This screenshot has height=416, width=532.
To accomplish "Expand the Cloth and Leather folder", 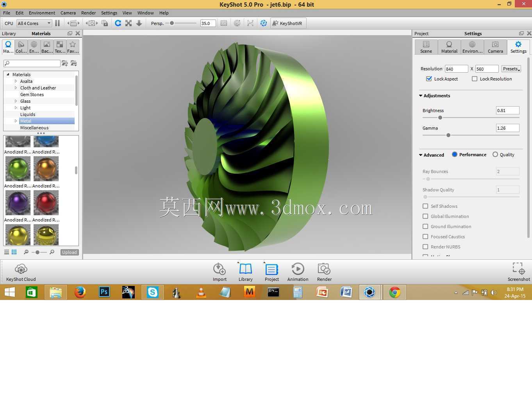I will [16, 88].
